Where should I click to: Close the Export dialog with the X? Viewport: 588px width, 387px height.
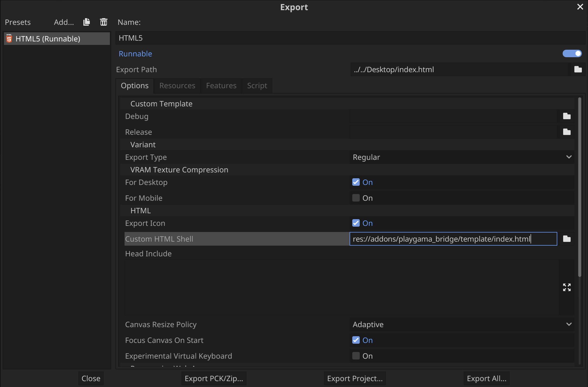click(x=580, y=7)
